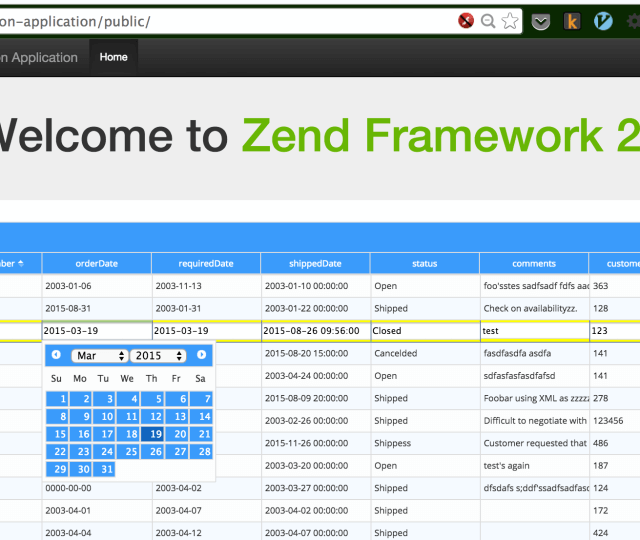
Task: Click comment cell 'Foobar using XML as zzzz'
Action: [535, 398]
